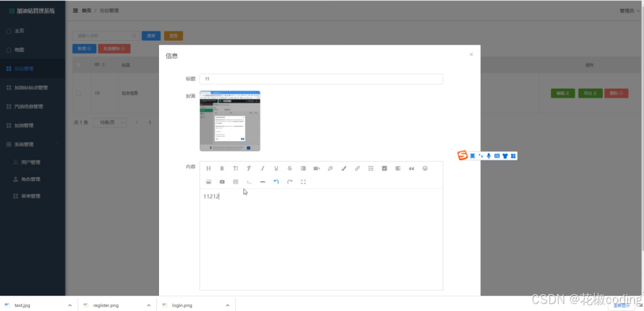The image size is (644, 311).
Task: Go to previous page with left arrow
Action: 137,122
